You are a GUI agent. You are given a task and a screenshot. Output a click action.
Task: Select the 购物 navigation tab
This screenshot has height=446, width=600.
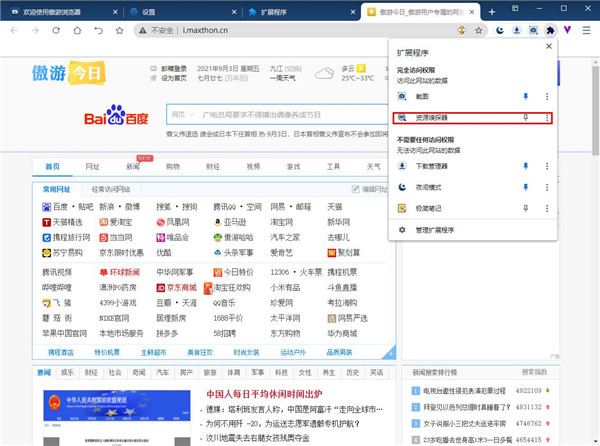click(x=172, y=166)
